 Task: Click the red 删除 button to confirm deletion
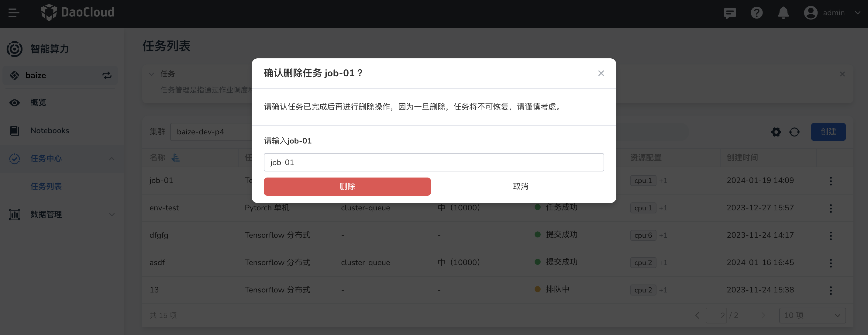[347, 186]
